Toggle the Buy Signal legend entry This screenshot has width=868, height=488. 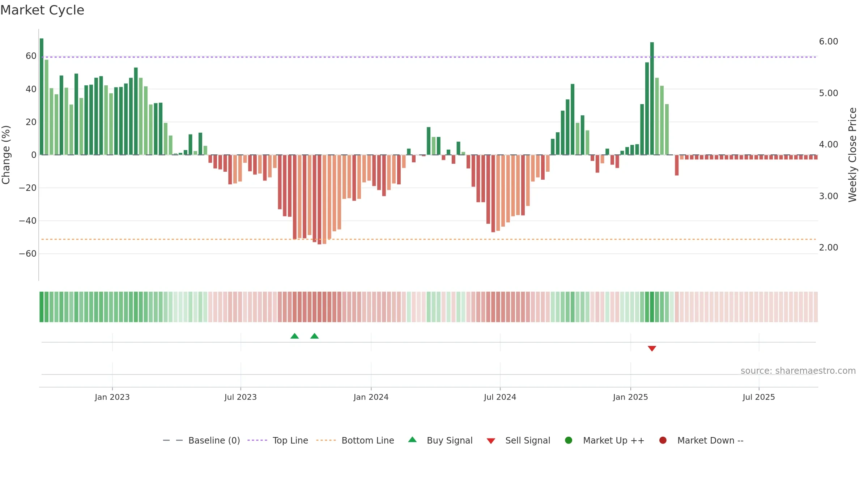[x=440, y=440]
